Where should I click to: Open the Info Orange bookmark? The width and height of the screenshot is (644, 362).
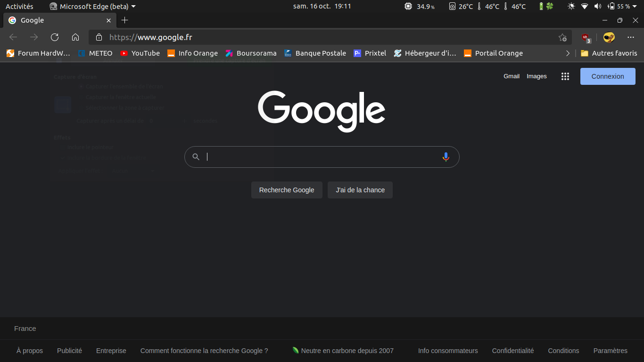(x=193, y=53)
